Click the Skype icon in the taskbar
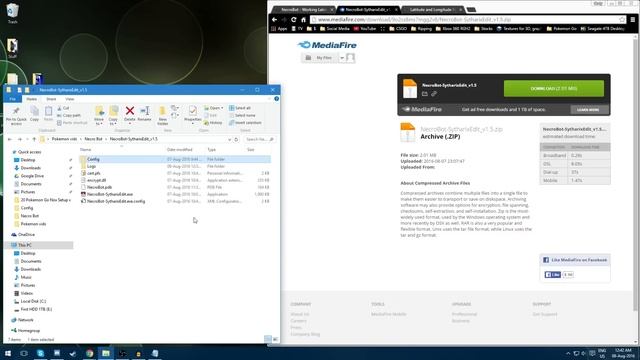 coord(40,353)
